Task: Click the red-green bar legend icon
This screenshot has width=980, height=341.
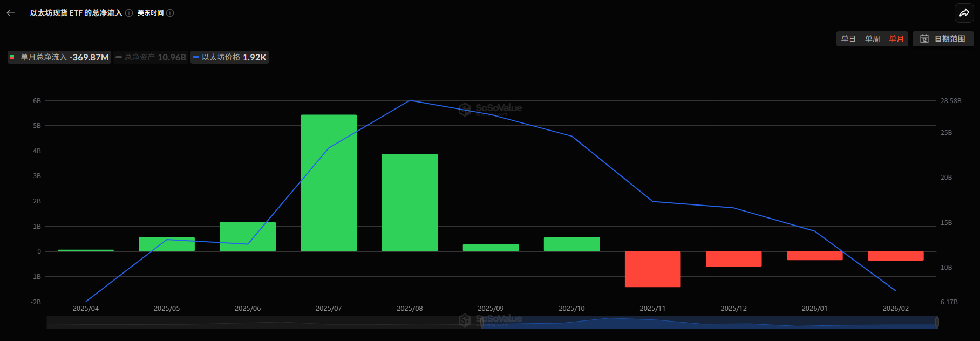Action: click(12, 57)
